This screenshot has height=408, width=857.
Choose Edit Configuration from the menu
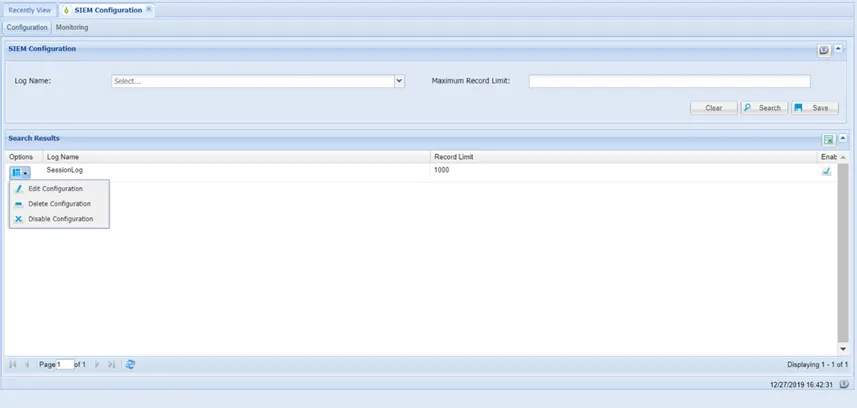[x=60, y=189]
